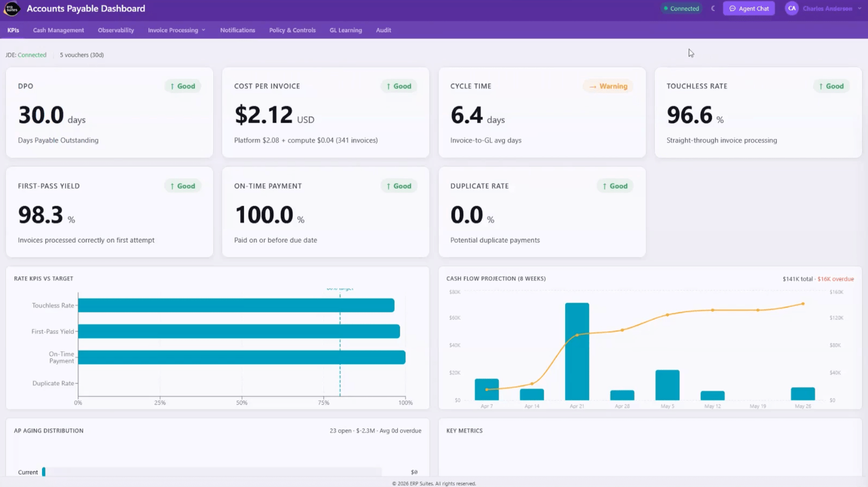This screenshot has height=487, width=868.
Task: Open the Cash Management tab
Action: (x=59, y=30)
